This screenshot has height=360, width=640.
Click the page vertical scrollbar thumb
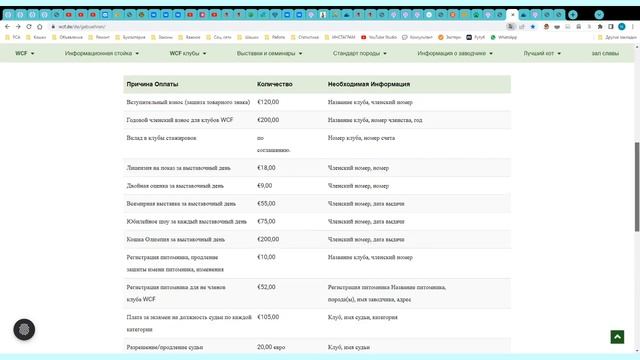click(637, 187)
